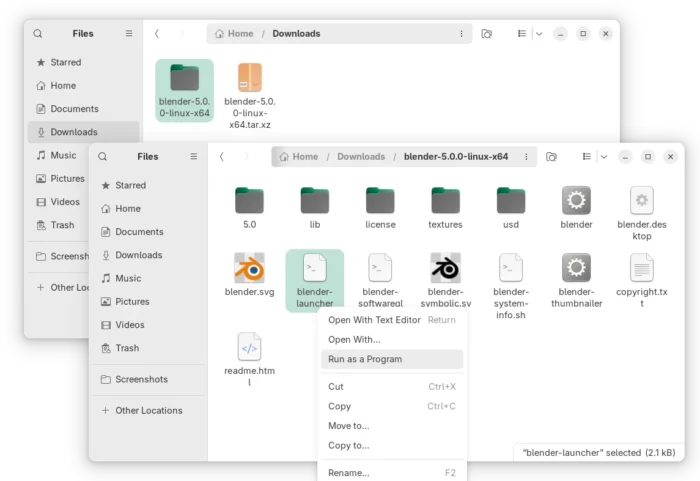This screenshot has width=700, height=481.
Task: Click the search icon in front Files window
Action: (103, 156)
